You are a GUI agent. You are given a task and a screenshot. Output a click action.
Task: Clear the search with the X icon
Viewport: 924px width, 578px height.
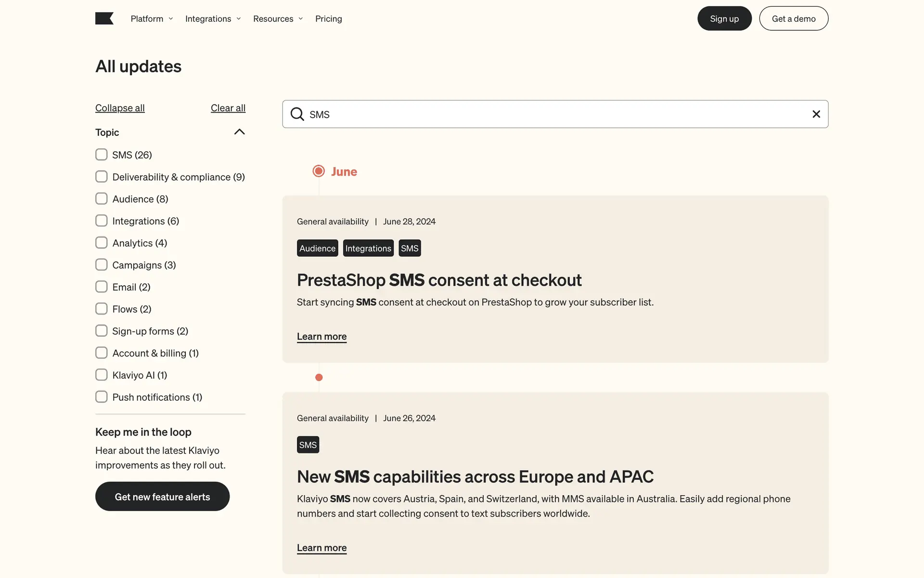pos(816,114)
